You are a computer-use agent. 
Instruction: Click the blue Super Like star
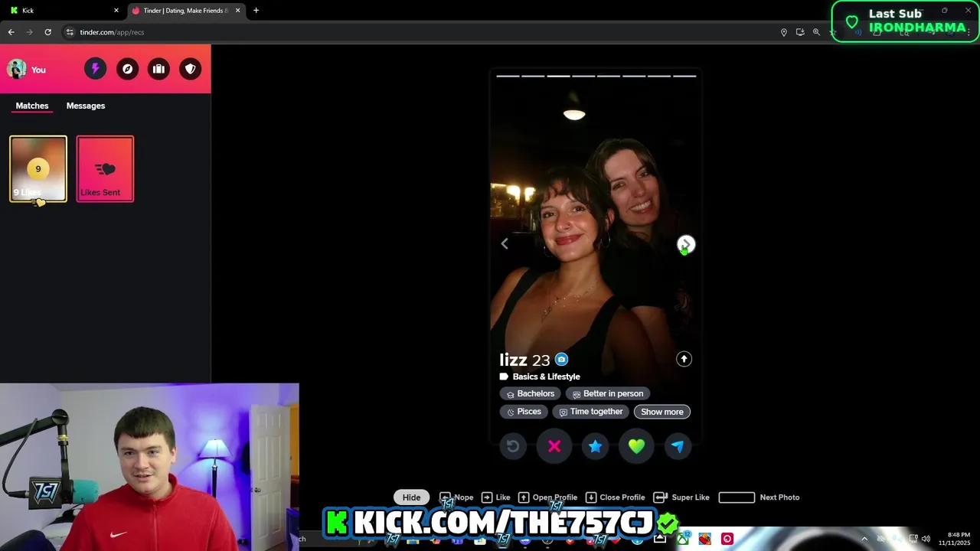click(x=595, y=446)
